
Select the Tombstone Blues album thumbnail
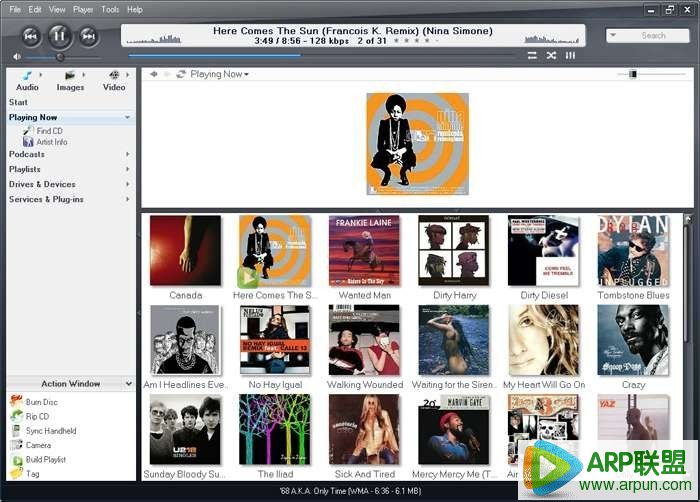633,251
